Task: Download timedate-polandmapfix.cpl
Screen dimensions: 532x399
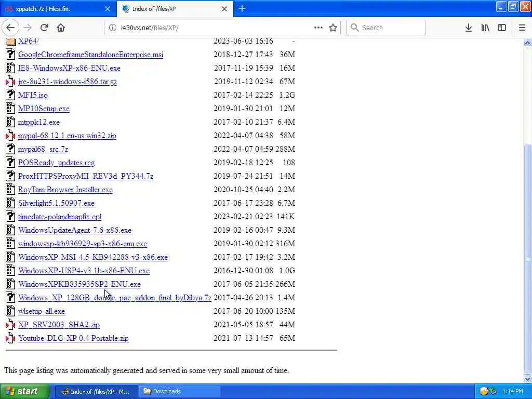Action: (60, 217)
